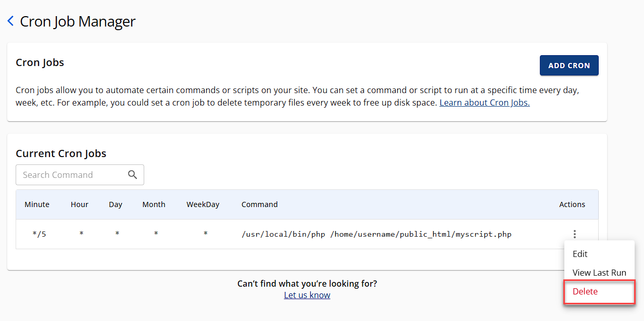
Task: Click the Current Cron Jobs heading
Action: (61, 153)
